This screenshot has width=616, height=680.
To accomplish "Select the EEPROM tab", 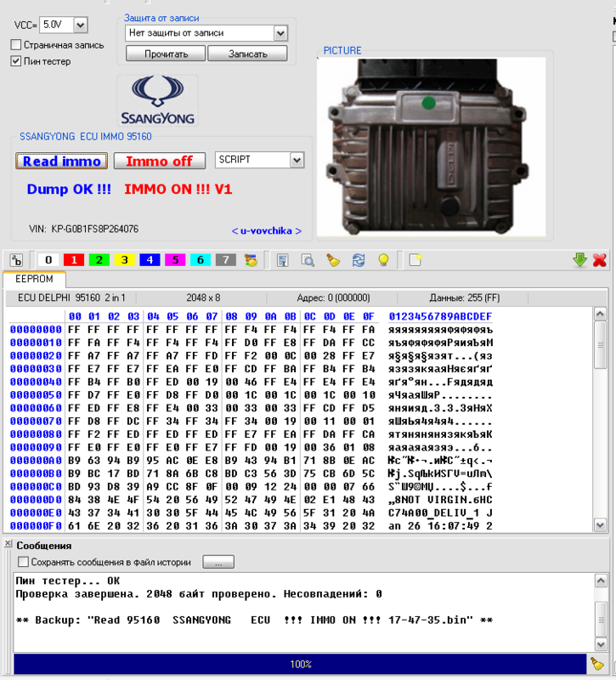I will [x=34, y=279].
